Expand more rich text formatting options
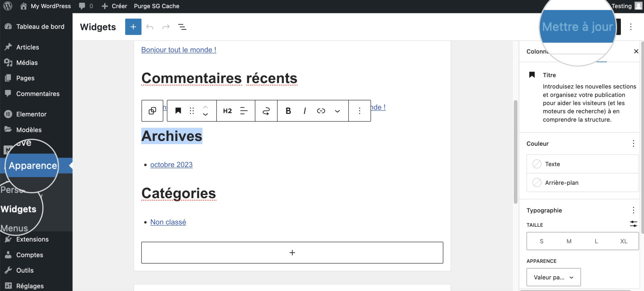This screenshot has height=291, width=644. [337, 111]
